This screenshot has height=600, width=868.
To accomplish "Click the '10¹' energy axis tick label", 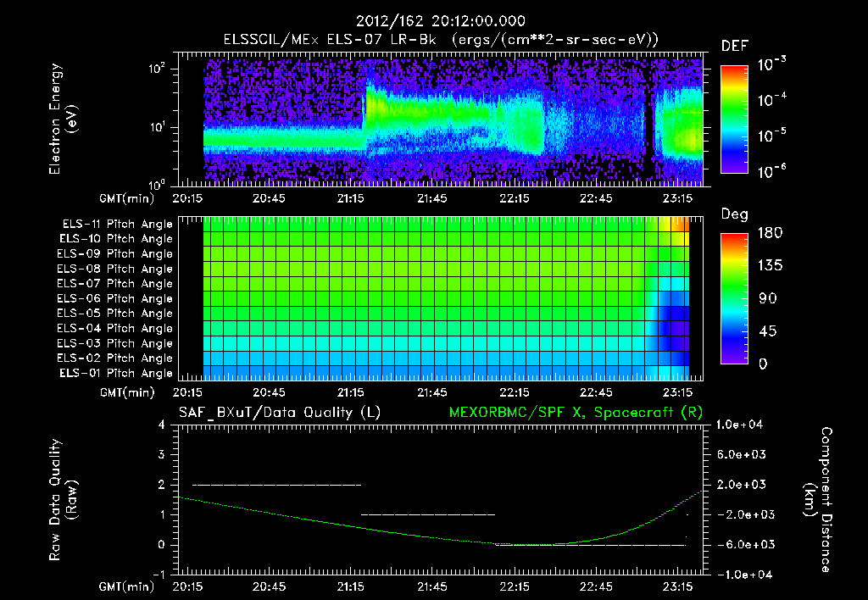I will tap(157, 127).
